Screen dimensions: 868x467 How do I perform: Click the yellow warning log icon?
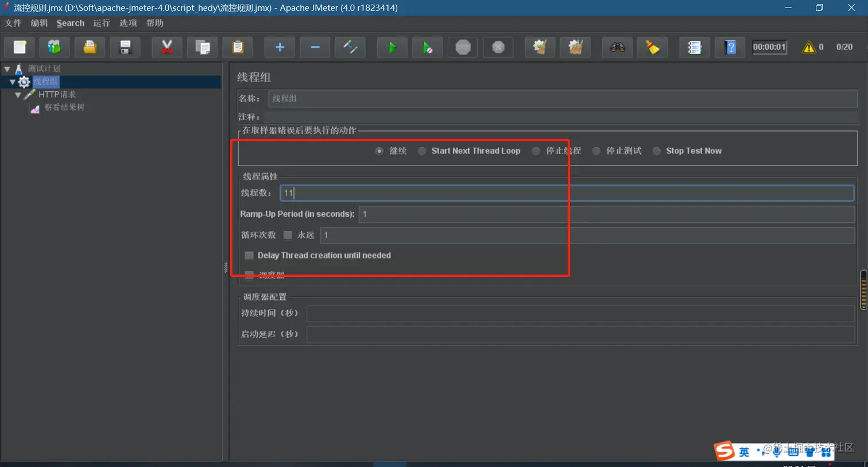click(x=809, y=47)
